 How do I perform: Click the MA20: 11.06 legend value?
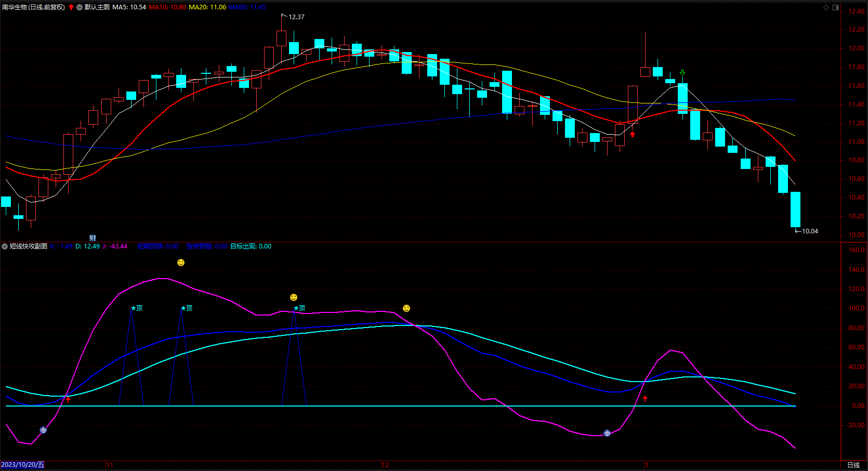click(207, 7)
